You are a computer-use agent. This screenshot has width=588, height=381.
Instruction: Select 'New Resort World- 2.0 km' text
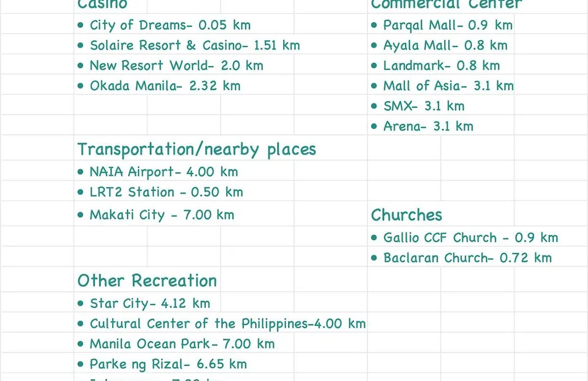point(176,66)
